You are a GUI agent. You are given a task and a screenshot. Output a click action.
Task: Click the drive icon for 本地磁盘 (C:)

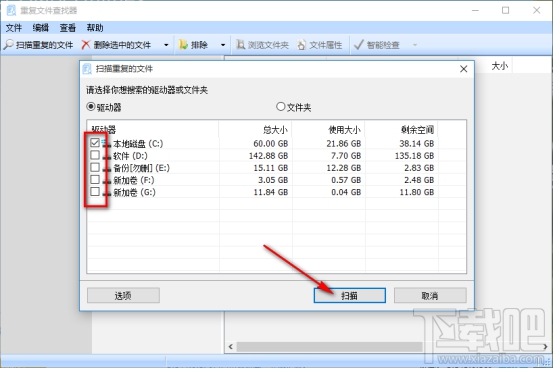[107, 144]
